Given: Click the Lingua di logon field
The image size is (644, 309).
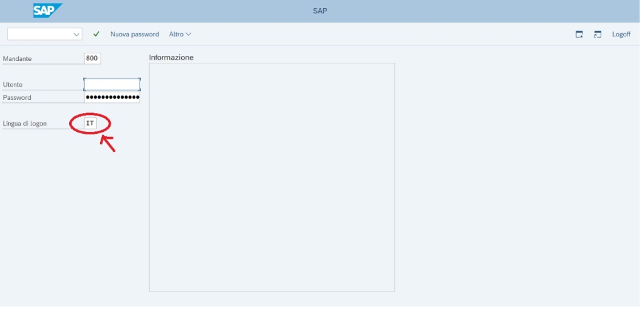Looking at the screenshot, I should [91, 123].
